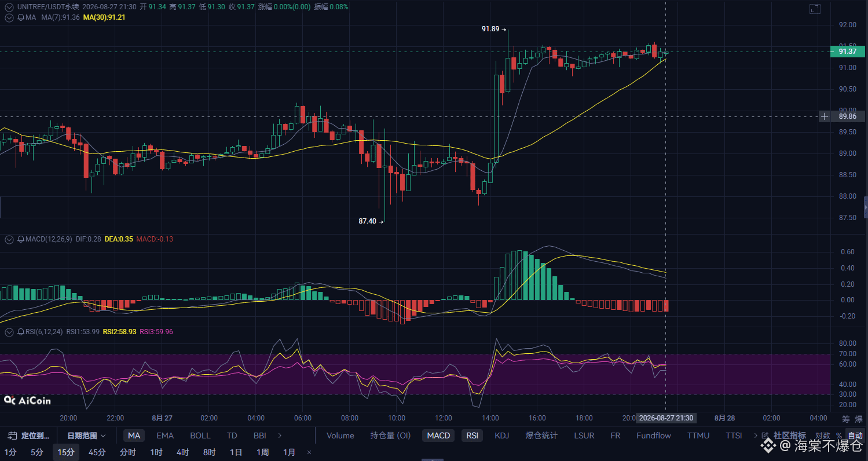This screenshot has width=868, height=461.
Task: Select the 1日 timeframe
Action: tap(236, 452)
